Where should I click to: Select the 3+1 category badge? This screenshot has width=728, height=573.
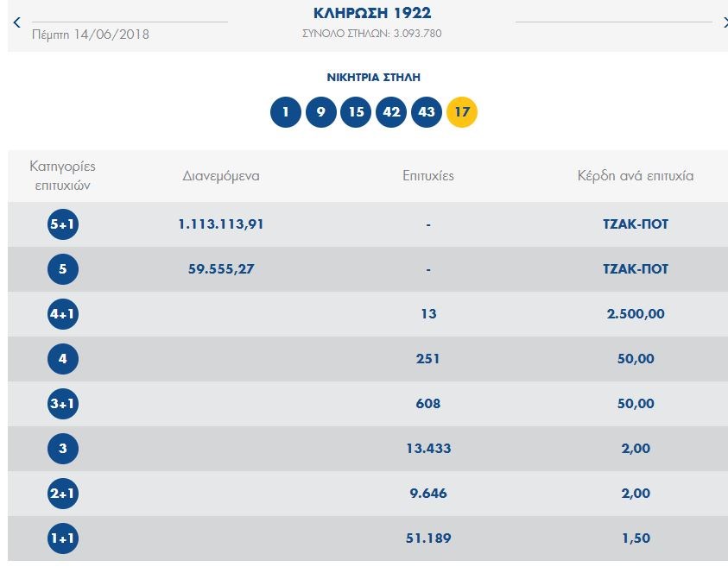[x=62, y=404]
